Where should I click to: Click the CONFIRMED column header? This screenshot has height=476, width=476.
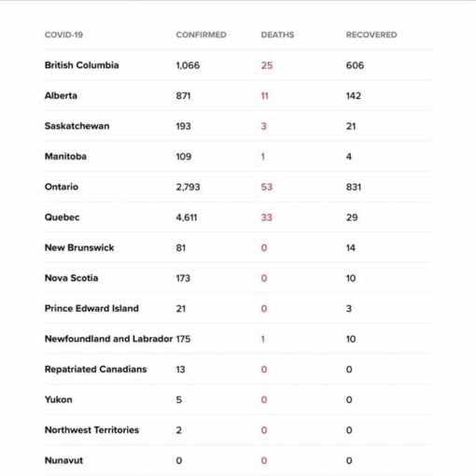pos(201,35)
